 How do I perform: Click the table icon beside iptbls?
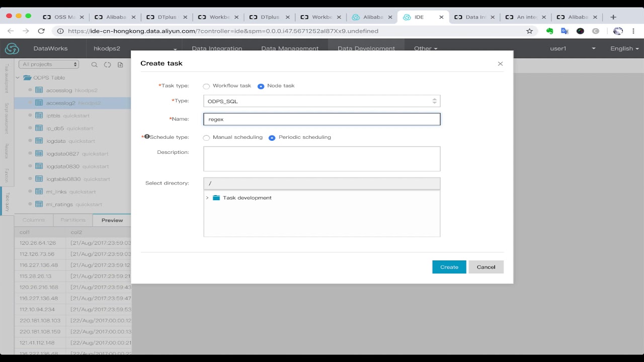click(x=39, y=116)
